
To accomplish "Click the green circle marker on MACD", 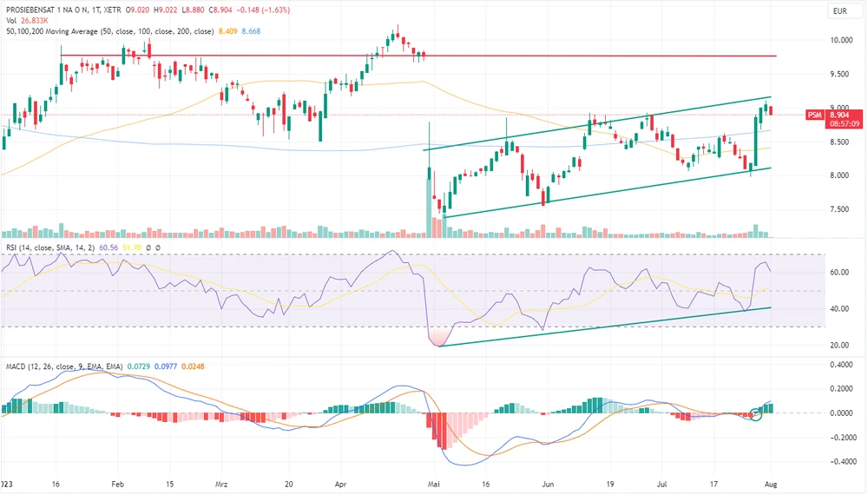I will click(x=756, y=414).
